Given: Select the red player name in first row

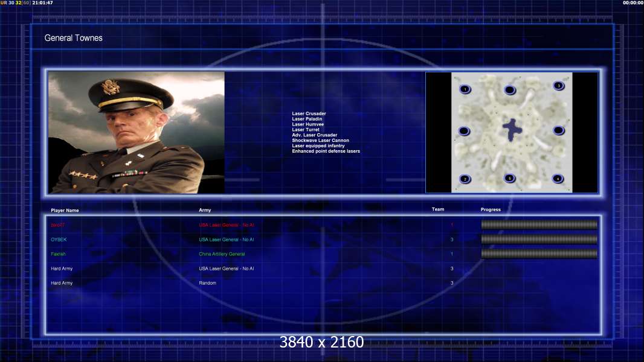Looking at the screenshot, I should pyautogui.click(x=58, y=225).
